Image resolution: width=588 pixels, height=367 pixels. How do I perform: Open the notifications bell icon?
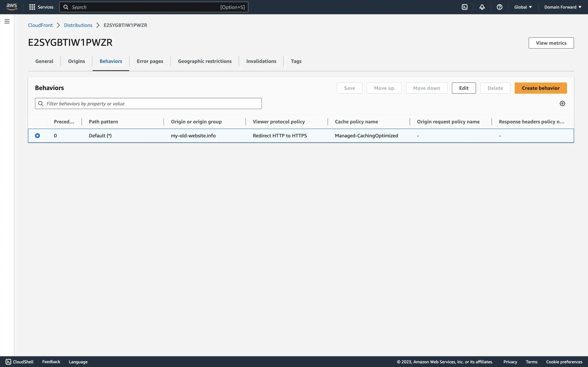(482, 7)
